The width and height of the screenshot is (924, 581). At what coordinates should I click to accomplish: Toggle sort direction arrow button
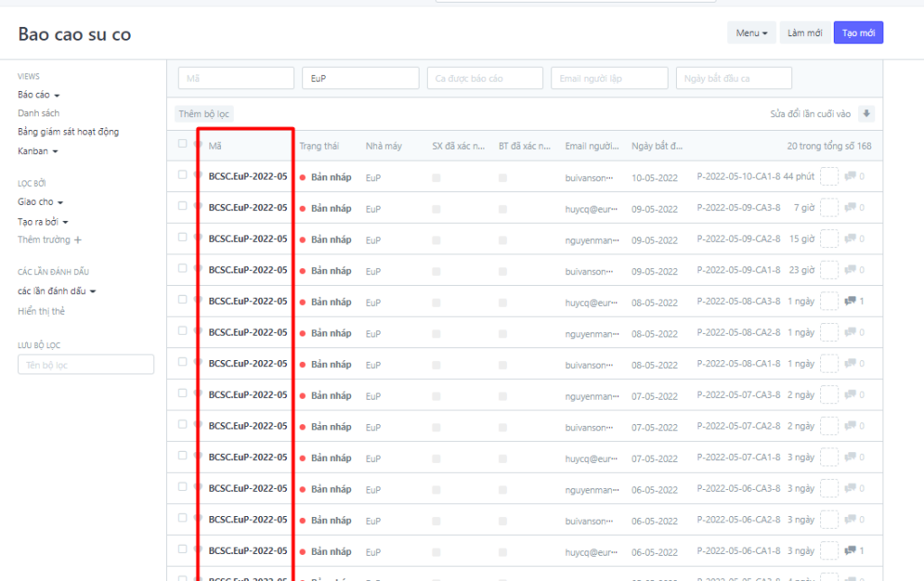866,114
